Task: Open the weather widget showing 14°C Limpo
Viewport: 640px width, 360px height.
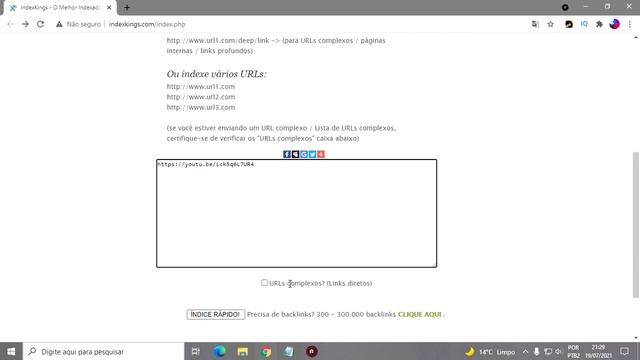Action: [x=490, y=351]
